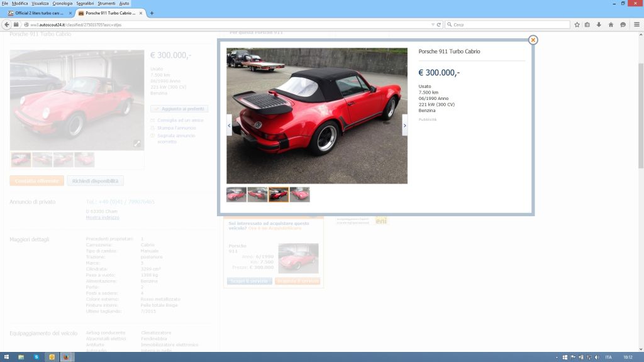
Task: Select the highlighted third lightbox thumbnail
Action: pos(279,195)
